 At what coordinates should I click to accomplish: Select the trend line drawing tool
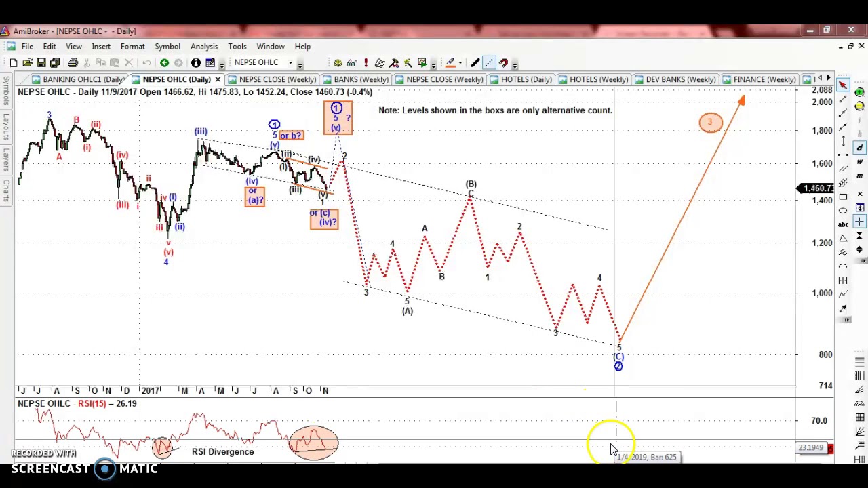pyautogui.click(x=843, y=99)
